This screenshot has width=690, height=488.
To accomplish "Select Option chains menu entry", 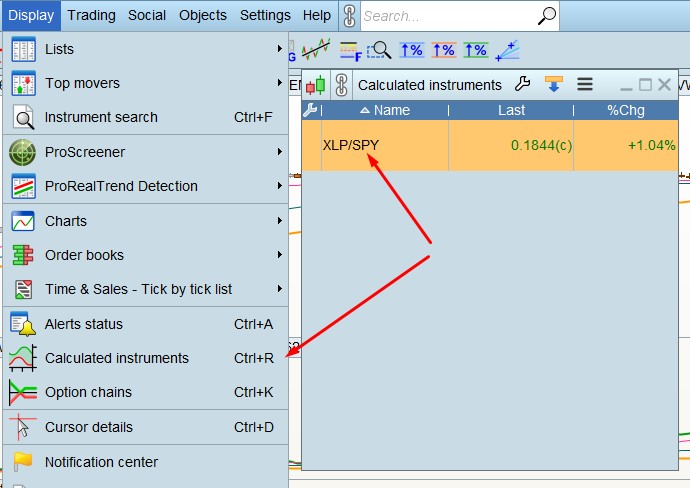I will [145, 392].
